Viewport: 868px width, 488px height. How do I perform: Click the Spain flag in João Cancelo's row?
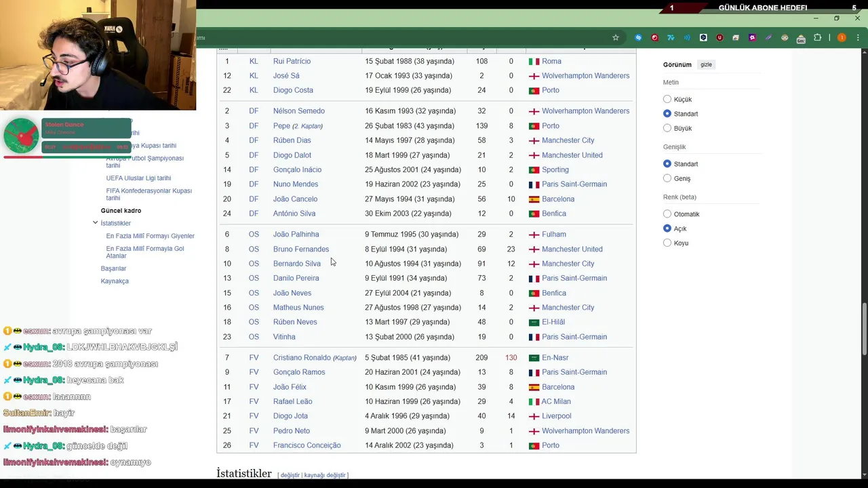click(534, 199)
